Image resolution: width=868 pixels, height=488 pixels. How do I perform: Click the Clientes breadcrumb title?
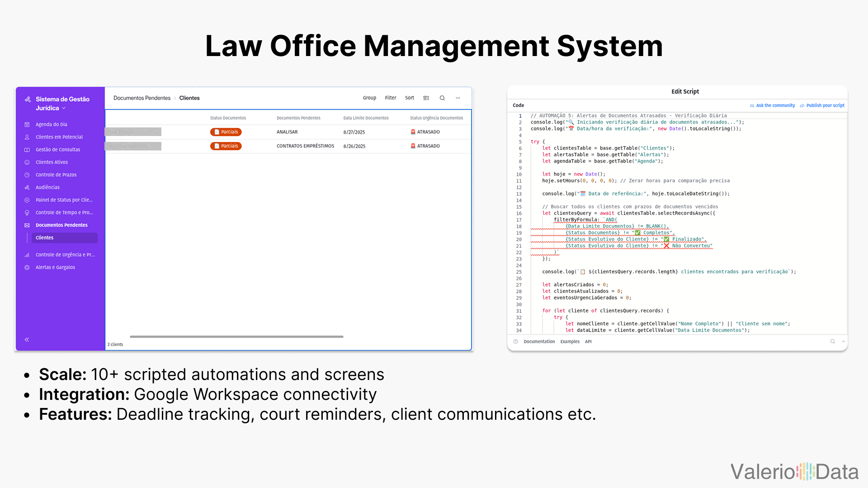[x=189, y=98]
